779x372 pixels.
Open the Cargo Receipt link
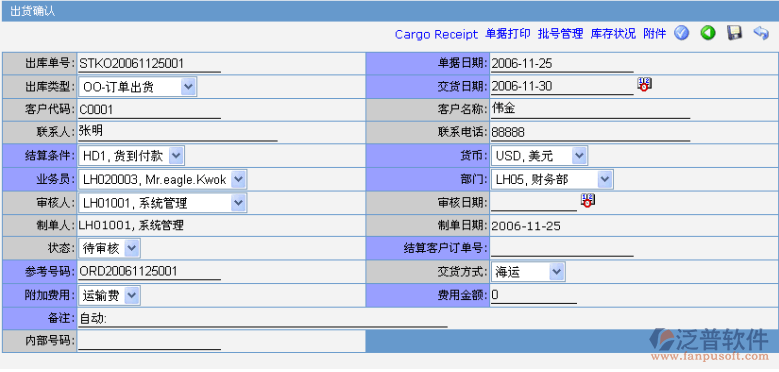click(x=436, y=34)
